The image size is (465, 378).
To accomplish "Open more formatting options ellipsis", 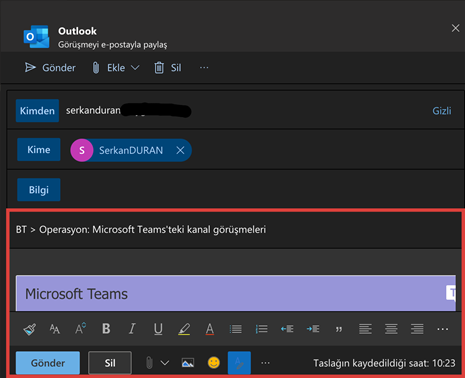I will click(x=443, y=329).
